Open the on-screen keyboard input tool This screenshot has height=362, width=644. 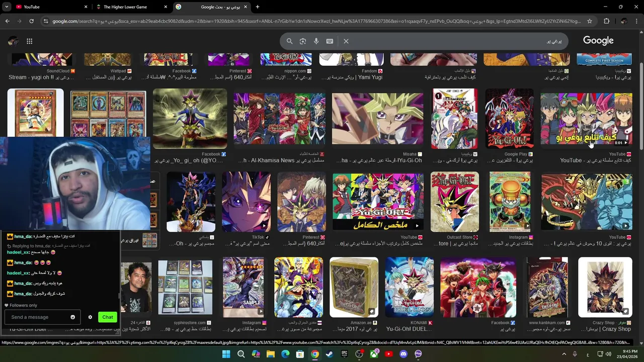click(330, 41)
